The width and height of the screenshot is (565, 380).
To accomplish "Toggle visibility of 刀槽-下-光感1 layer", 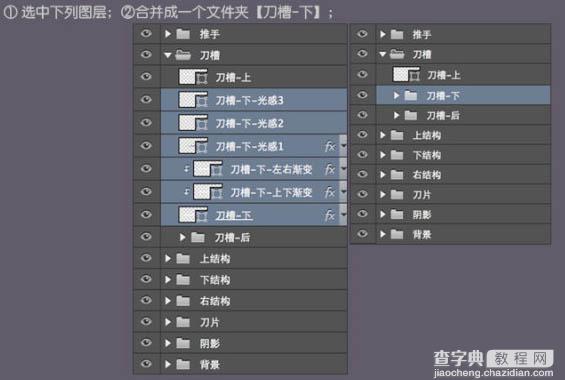I will coord(146,145).
